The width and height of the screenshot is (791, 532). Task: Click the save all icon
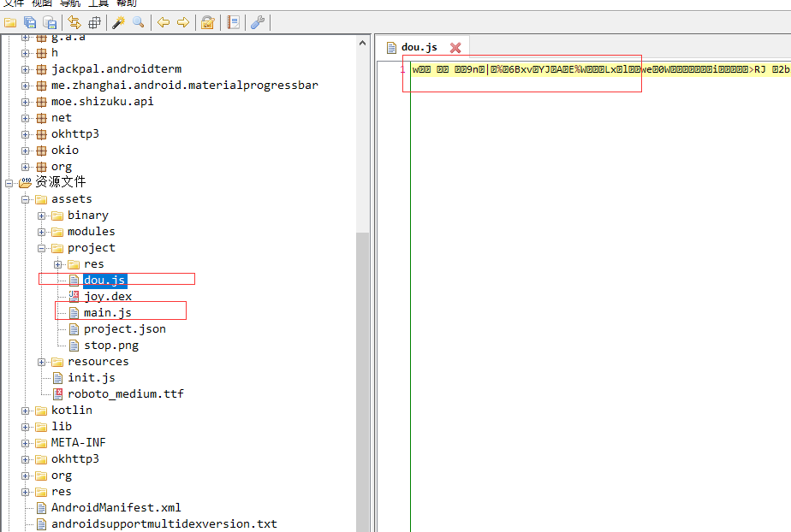tap(30, 22)
